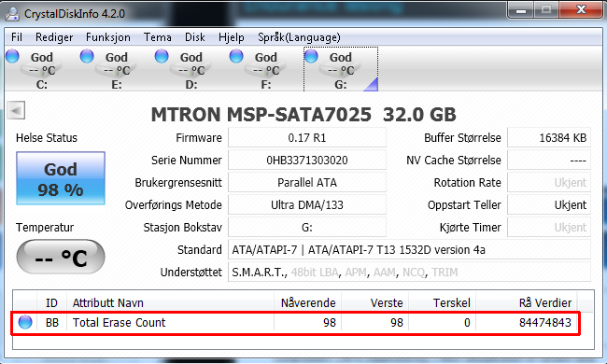Minimize the CrystalDiskInfo window
The width and height of the screenshot is (607, 364).
point(521,9)
